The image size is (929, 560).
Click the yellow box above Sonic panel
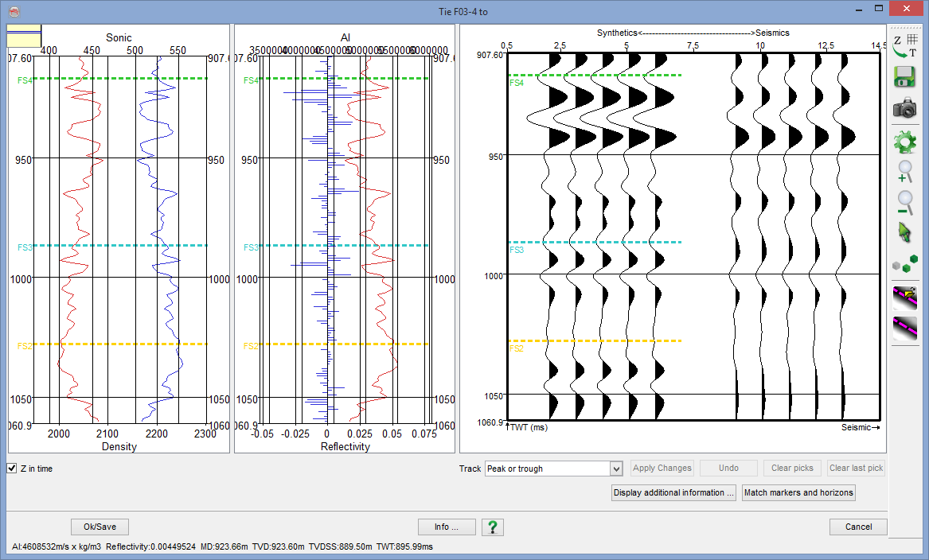point(24,37)
